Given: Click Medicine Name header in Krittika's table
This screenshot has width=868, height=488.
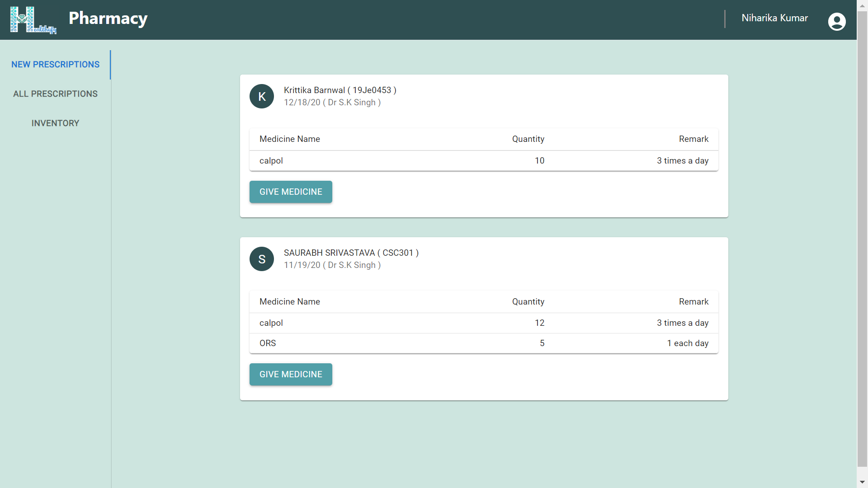Looking at the screenshot, I should pos(289,139).
